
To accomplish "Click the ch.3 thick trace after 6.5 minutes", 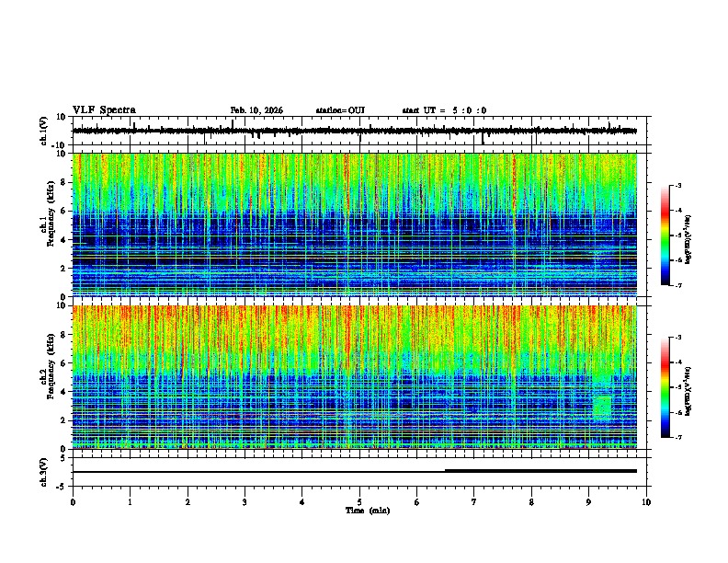I will pyautogui.click(x=540, y=471).
